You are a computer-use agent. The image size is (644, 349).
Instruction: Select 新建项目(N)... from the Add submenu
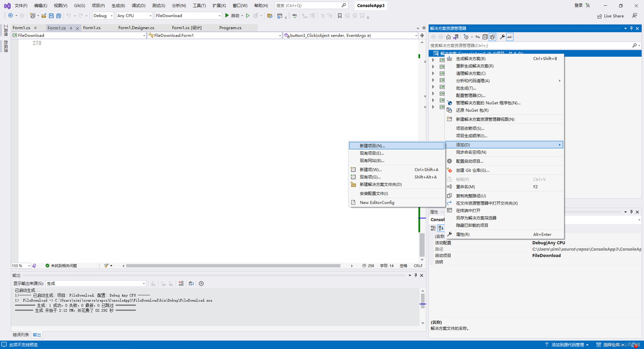click(x=372, y=146)
